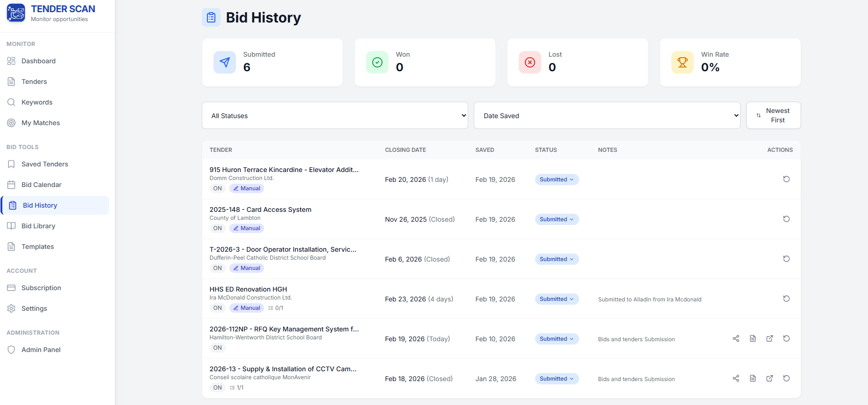The image size is (868, 405).
Task: Open documents for CCTV Cam tender
Action: click(753, 378)
